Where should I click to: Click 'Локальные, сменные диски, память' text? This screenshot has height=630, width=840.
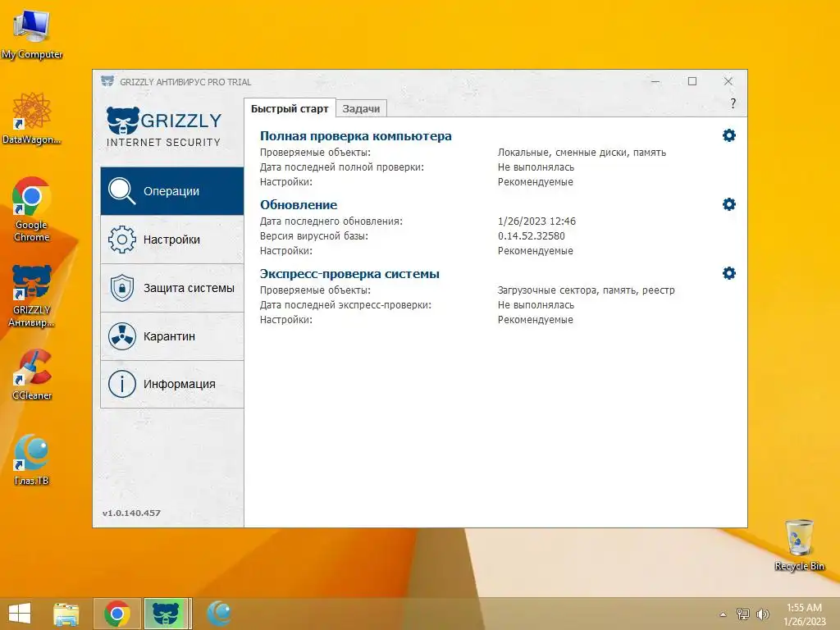coord(582,152)
